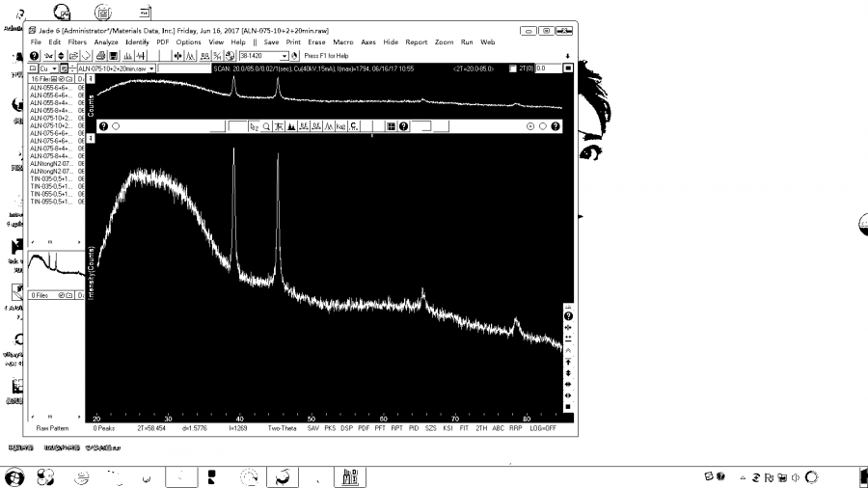Select TIN-035-0.5+1 first file entry
This screenshot has height=488, width=868.
[x=51, y=179]
